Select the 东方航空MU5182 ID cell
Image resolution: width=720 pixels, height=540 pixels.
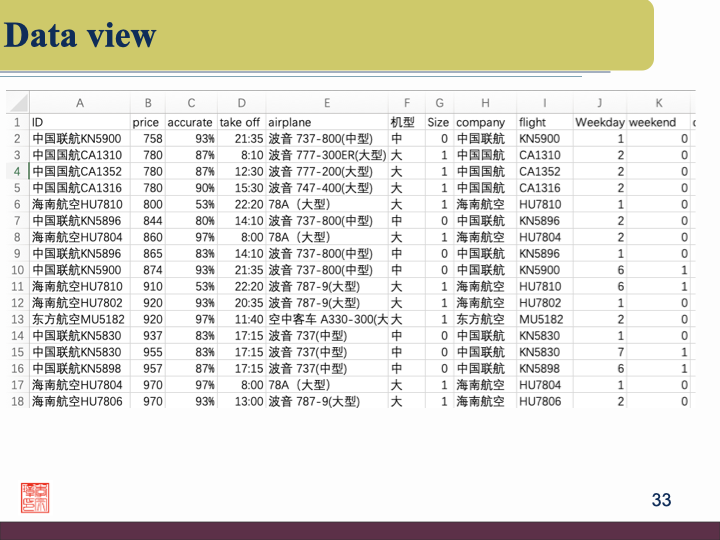pyautogui.click(x=78, y=319)
